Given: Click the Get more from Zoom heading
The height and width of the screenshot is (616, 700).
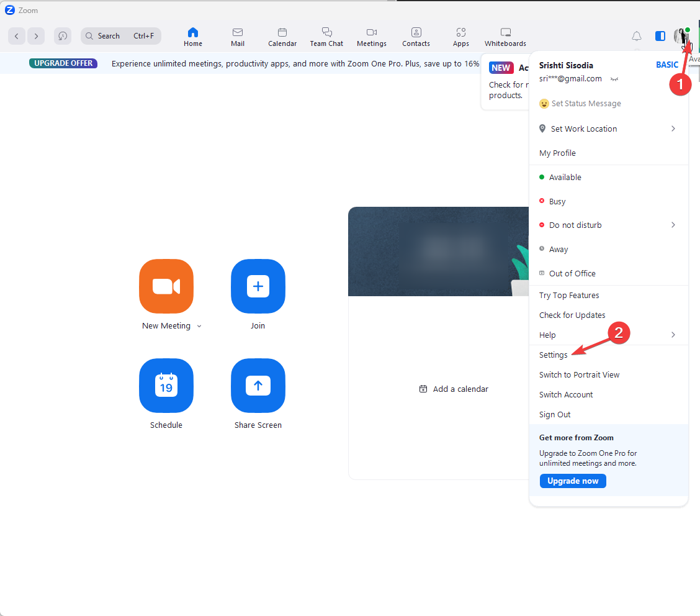Looking at the screenshot, I should click(577, 438).
